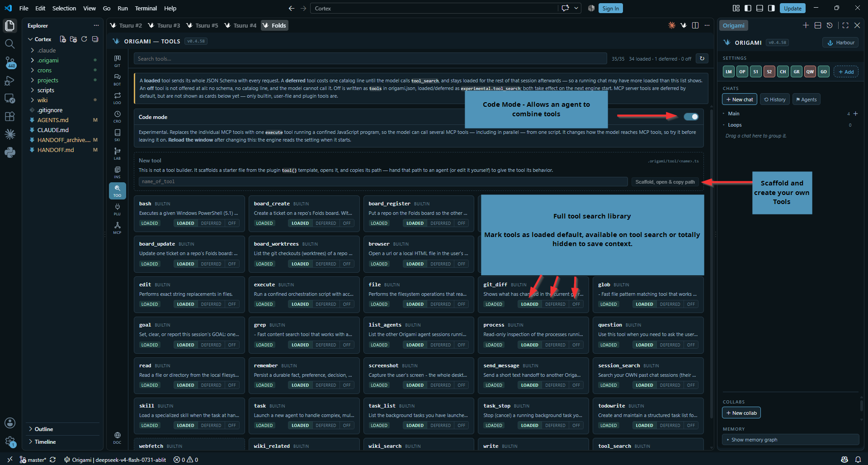The image size is (868, 465).
Task: Create a New collab
Action: click(x=741, y=413)
